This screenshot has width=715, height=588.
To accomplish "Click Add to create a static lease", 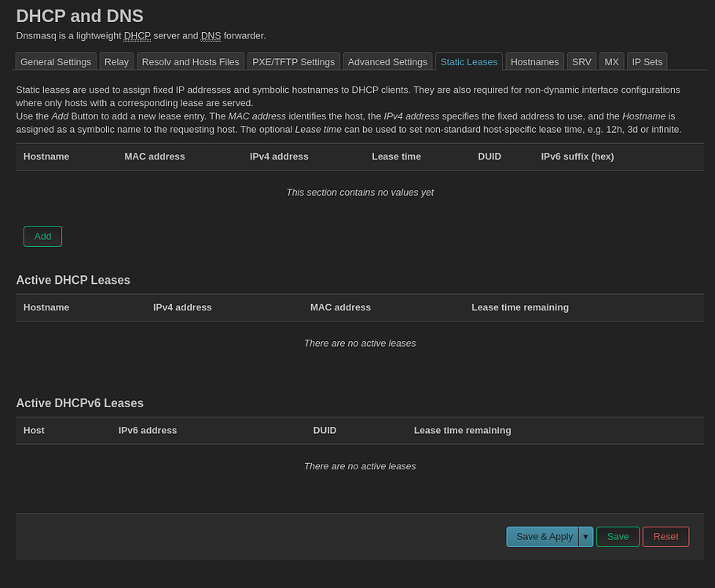I will click(x=42, y=236).
